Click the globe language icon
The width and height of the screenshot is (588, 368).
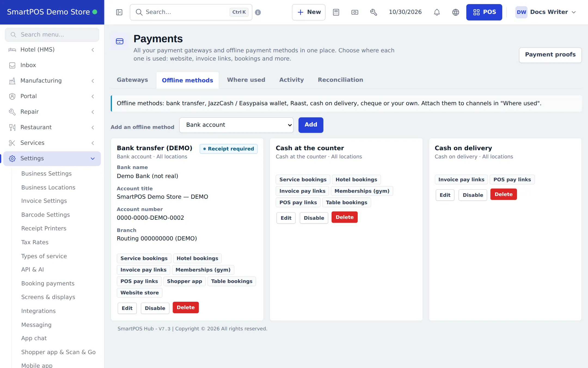455,12
